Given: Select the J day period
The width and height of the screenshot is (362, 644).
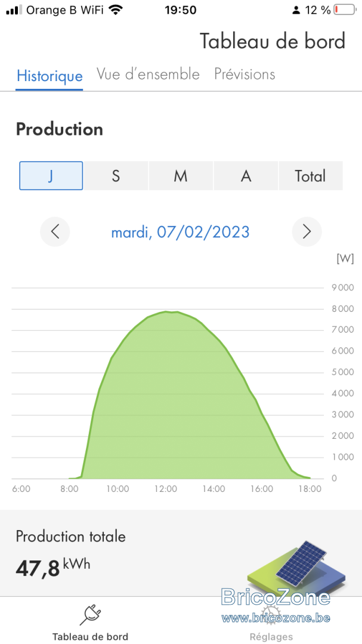Looking at the screenshot, I should (51, 175).
